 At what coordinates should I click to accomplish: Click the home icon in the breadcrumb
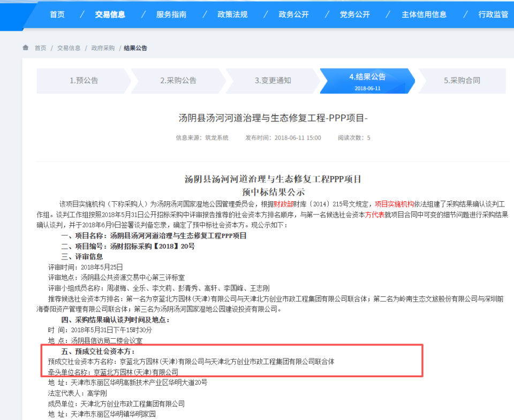[x=25, y=48]
